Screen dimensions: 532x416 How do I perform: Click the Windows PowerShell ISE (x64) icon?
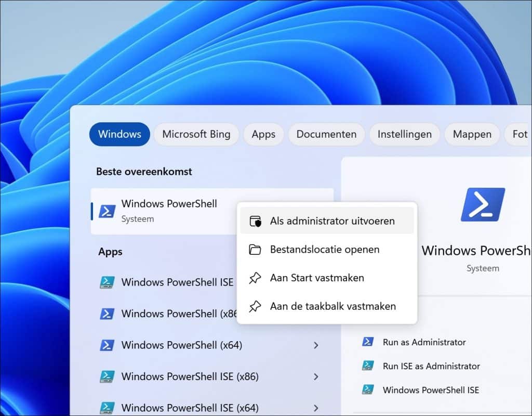[107, 408]
